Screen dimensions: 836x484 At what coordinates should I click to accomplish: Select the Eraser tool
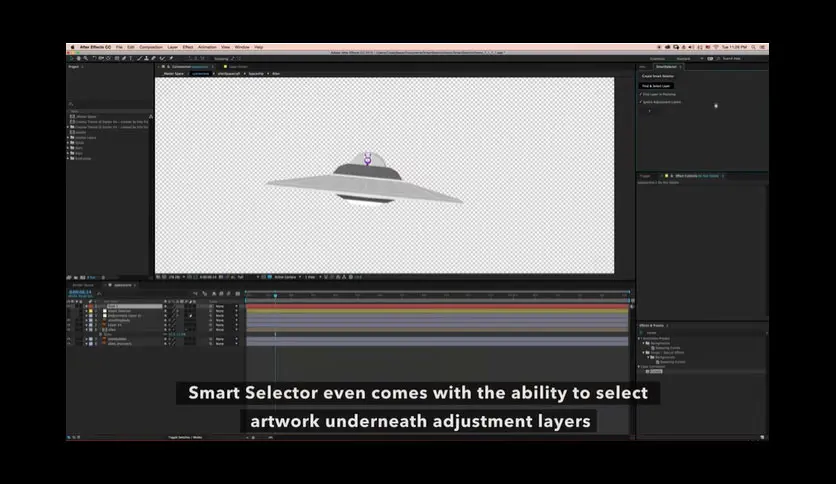pos(153,59)
